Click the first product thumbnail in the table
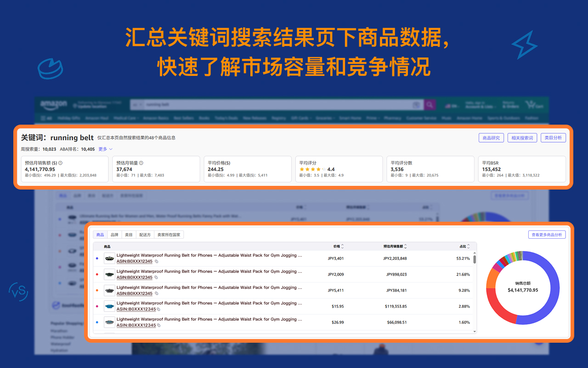 point(109,258)
